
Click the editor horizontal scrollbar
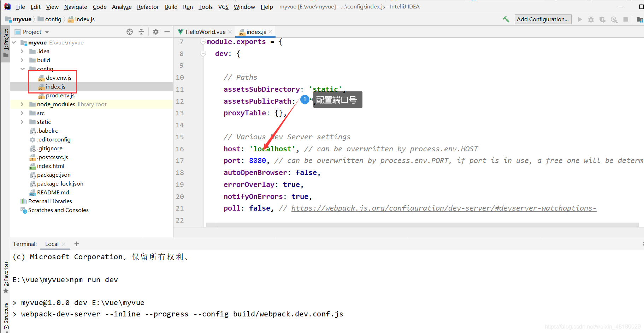tap(422, 225)
